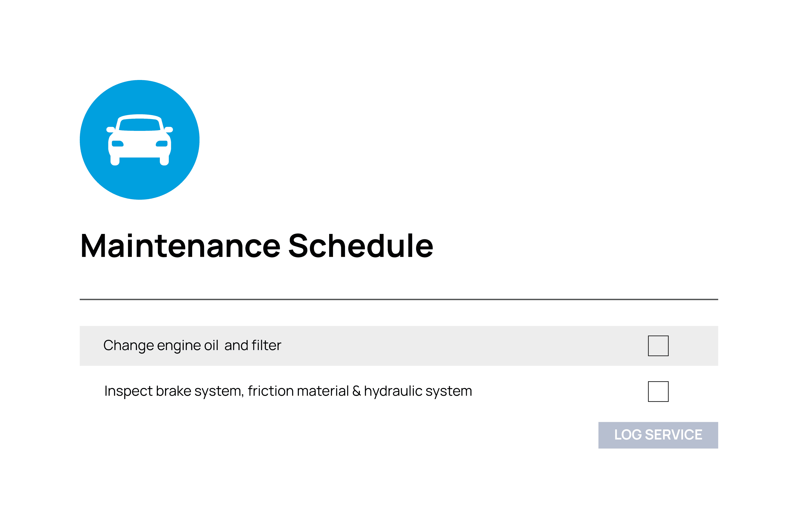
Task: Click the Maintenance Schedule heading
Action: (x=257, y=246)
